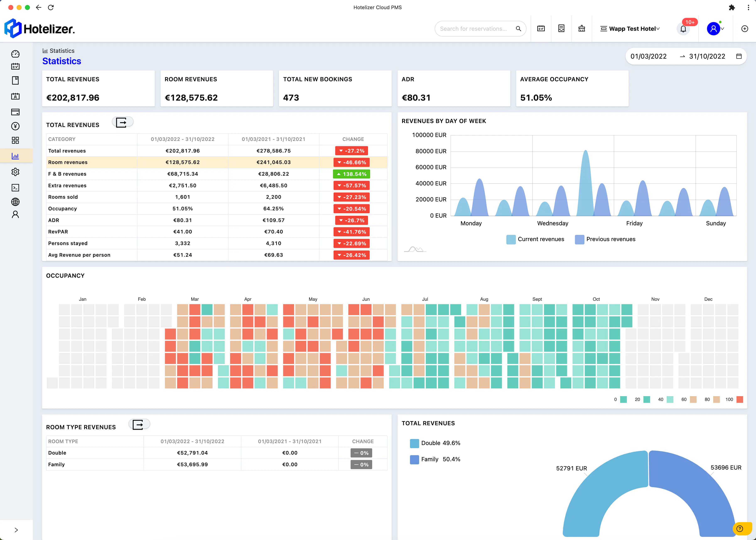756x540 pixels.
Task: Open the grid tiles icon in sidebar
Action: 15,140
